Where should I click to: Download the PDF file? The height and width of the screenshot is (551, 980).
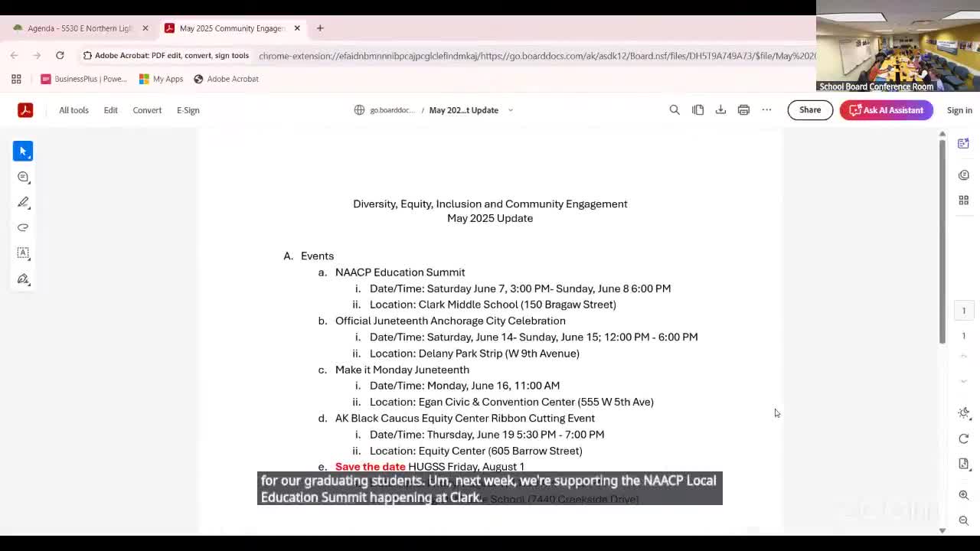tap(720, 110)
